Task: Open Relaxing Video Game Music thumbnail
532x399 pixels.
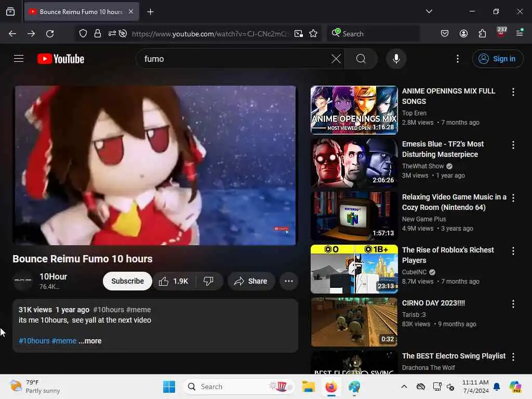Action: (x=354, y=216)
